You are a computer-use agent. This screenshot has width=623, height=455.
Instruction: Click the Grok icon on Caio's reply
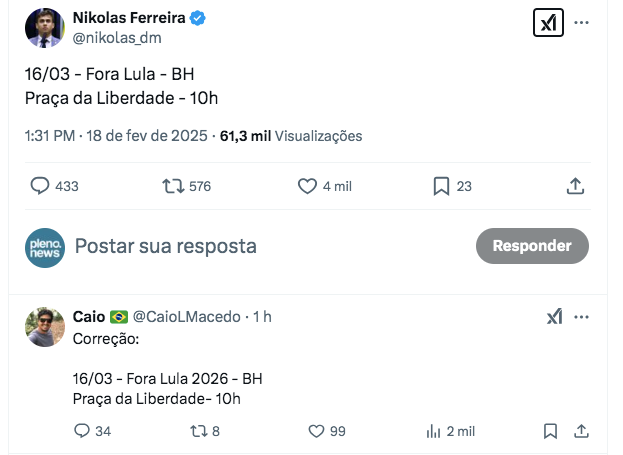coord(554,317)
